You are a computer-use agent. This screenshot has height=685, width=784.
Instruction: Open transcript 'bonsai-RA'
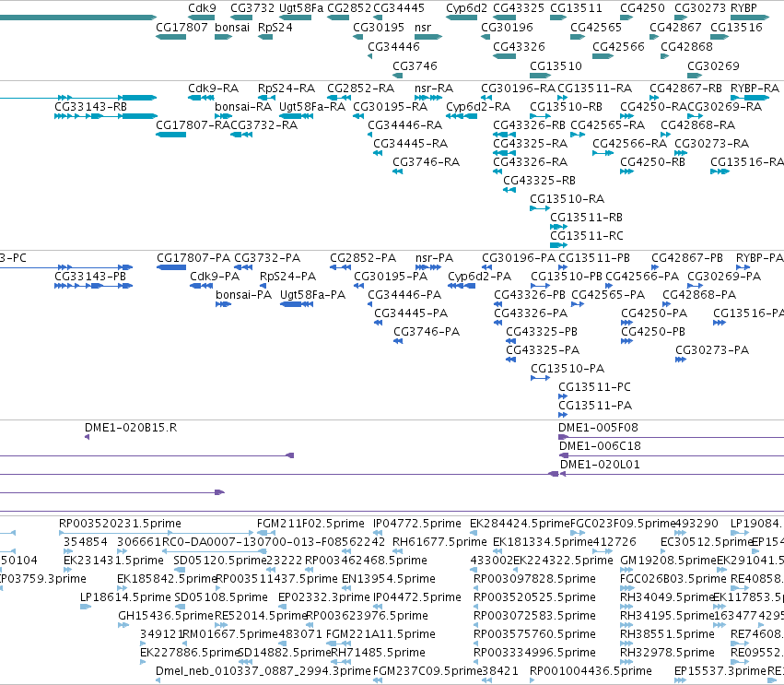pos(243,107)
